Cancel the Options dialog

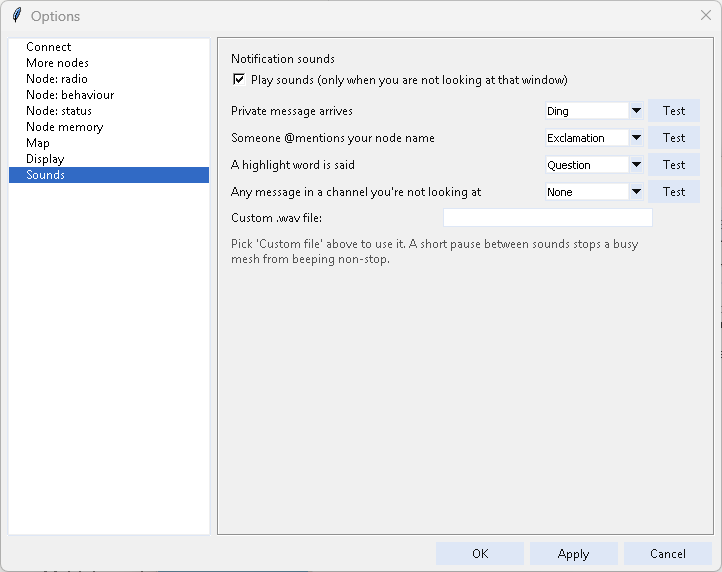click(668, 554)
